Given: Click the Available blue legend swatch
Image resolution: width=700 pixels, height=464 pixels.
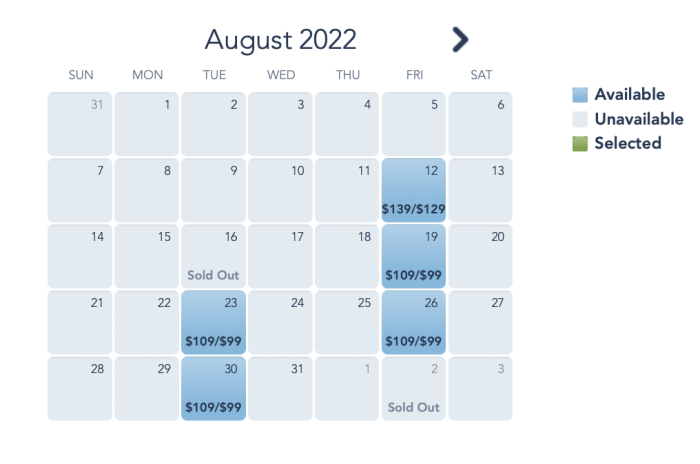Looking at the screenshot, I should 580,95.
